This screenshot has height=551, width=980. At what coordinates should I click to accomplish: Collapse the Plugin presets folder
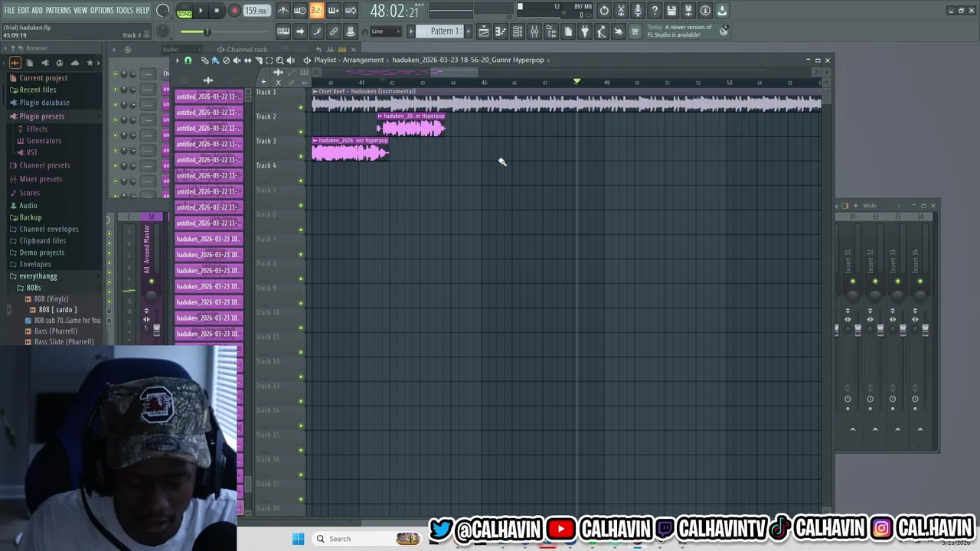click(41, 116)
